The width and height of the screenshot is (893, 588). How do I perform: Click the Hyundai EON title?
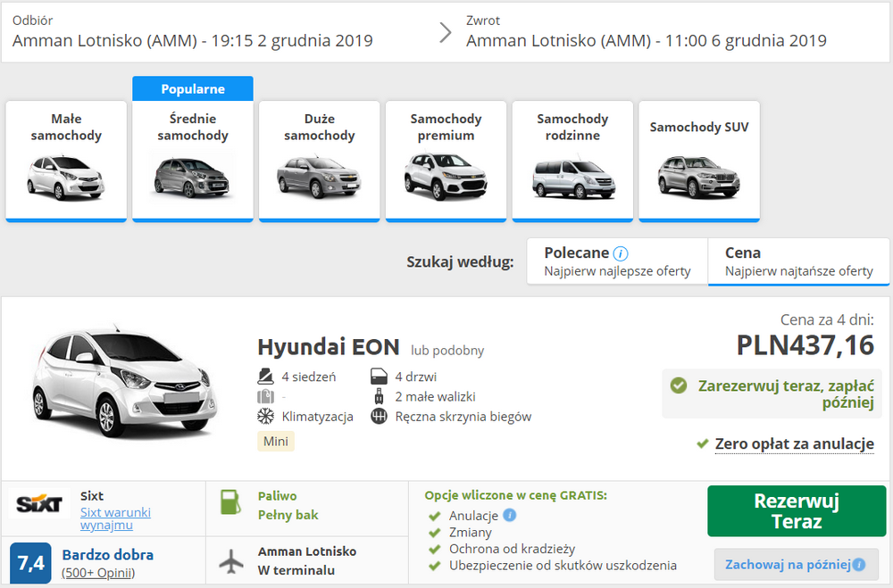[329, 347]
